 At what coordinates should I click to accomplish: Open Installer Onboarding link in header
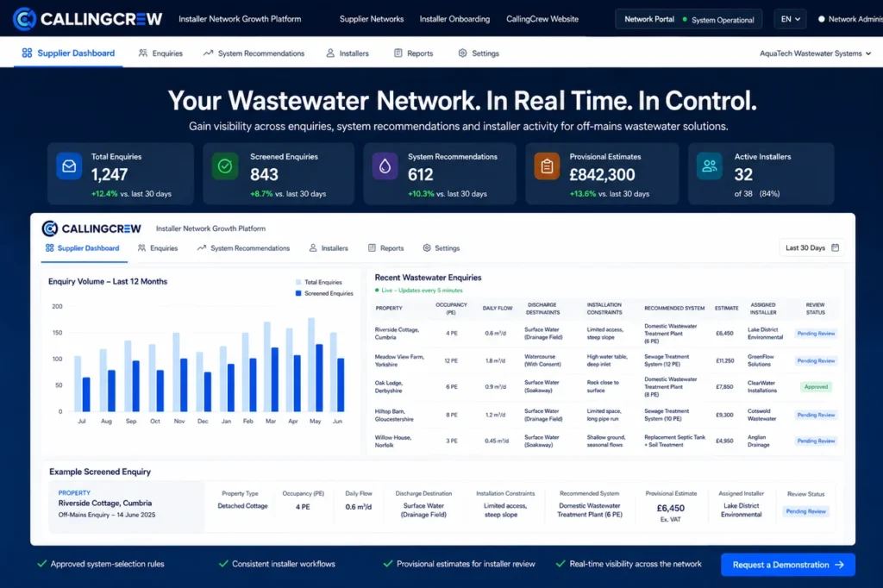pyautogui.click(x=454, y=19)
